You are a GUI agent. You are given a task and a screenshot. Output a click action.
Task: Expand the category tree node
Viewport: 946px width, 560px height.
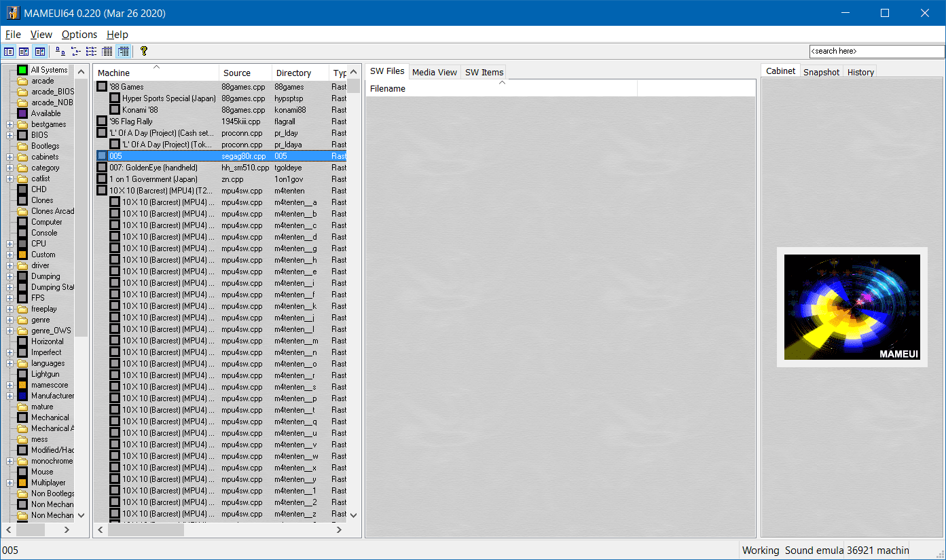click(x=10, y=168)
